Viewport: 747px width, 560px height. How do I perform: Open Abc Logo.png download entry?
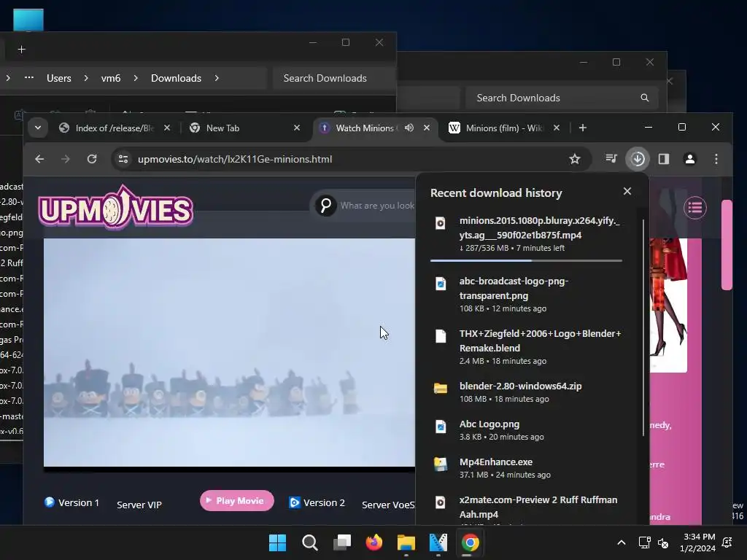[526, 430]
